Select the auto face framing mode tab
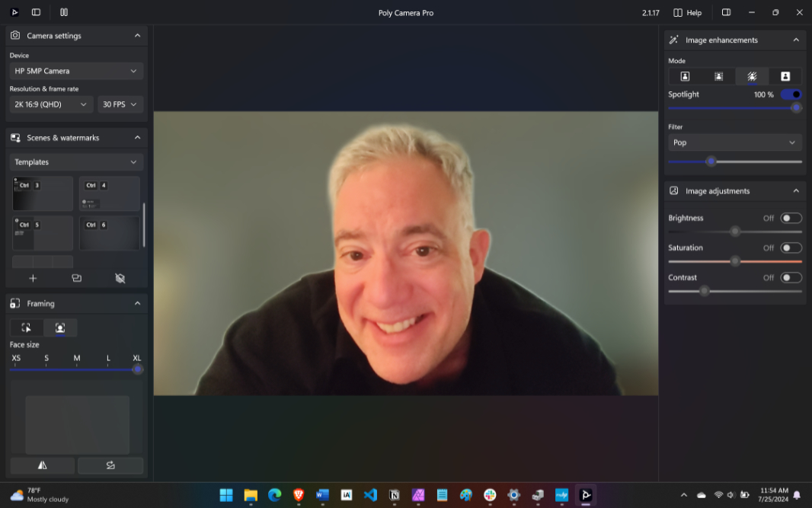This screenshot has height=508, width=812. coord(60,327)
